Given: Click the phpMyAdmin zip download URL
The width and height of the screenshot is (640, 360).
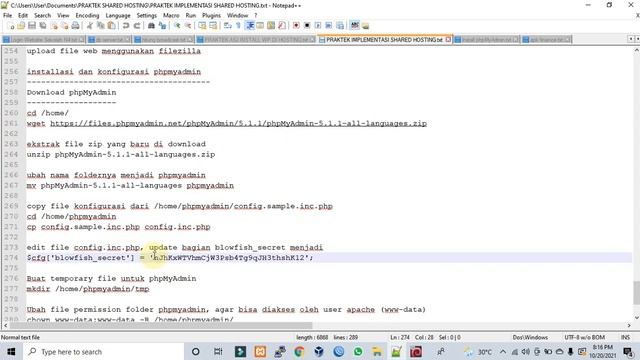Looking at the screenshot, I should (238, 123).
